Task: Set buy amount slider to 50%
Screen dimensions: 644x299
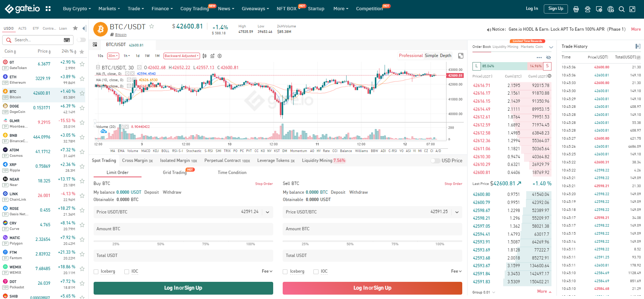Action: click(161, 244)
